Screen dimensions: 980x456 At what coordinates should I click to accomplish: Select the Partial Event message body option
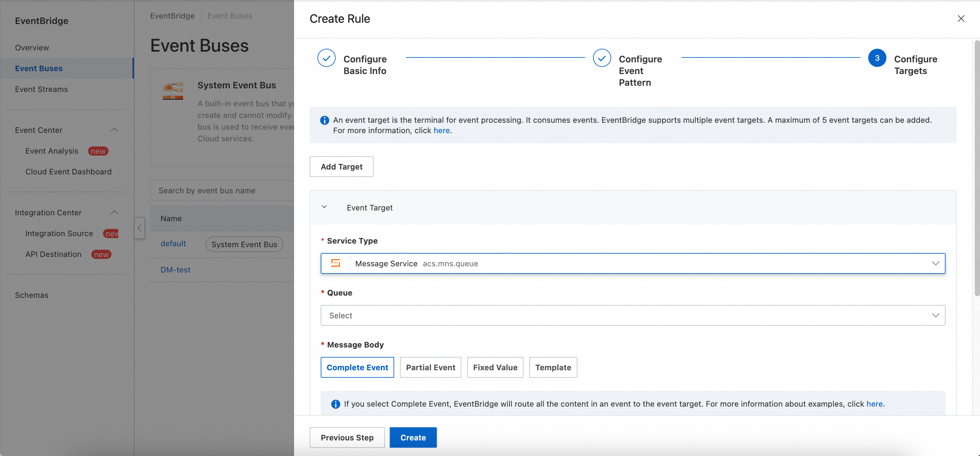coord(430,367)
